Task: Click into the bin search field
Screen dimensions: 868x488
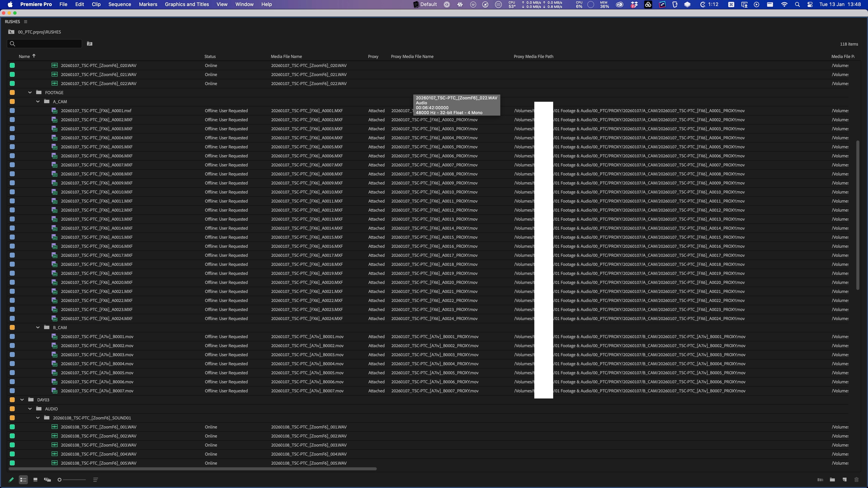Action: click(x=44, y=44)
